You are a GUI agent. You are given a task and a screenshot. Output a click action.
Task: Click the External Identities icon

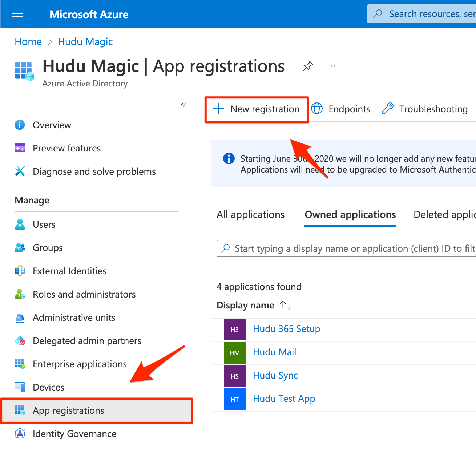tap(20, 271)
